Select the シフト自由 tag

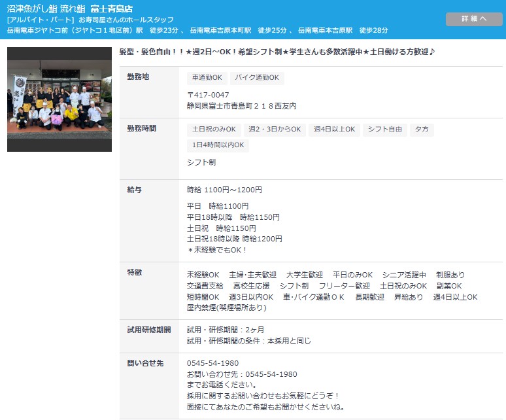[385, 130]
